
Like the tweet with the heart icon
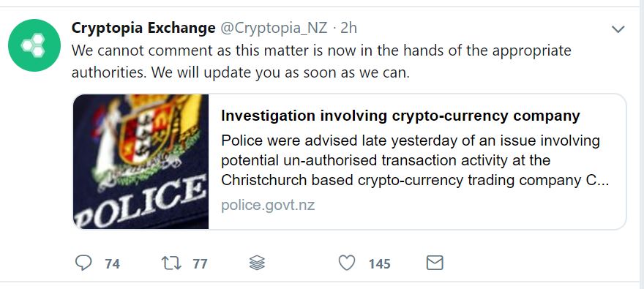pyautogui.click(x=347, y=263)
